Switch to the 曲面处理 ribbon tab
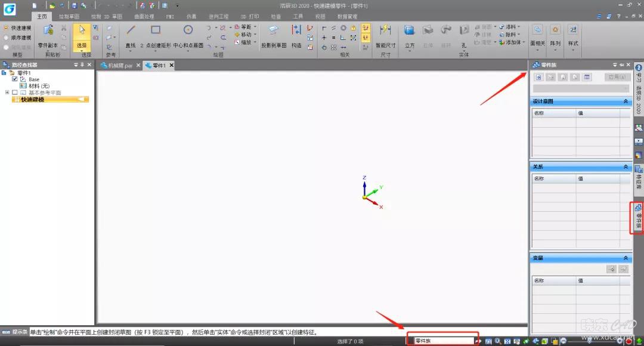This screenshot has height=346, width=644. pos(144,17)
